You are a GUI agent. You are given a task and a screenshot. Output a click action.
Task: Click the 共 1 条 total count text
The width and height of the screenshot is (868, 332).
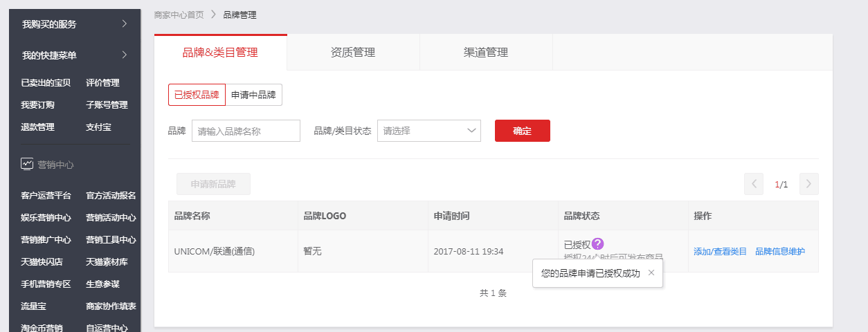493,293
